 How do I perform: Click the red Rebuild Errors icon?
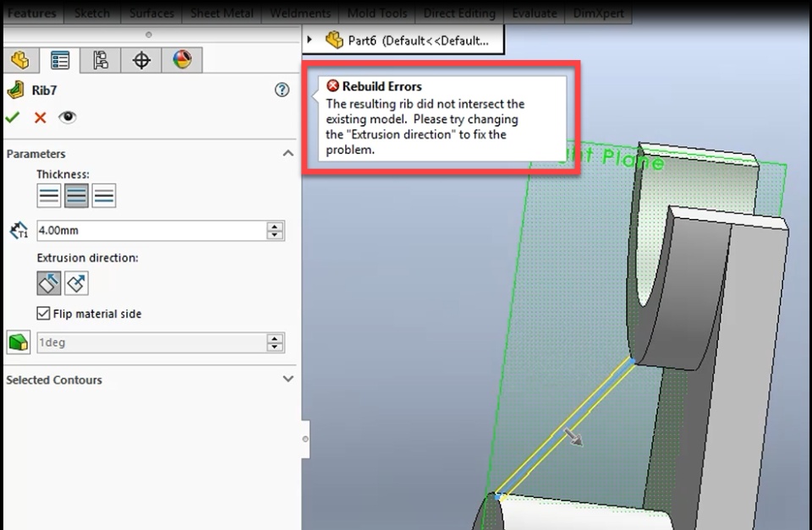click(x=332, y=85)
